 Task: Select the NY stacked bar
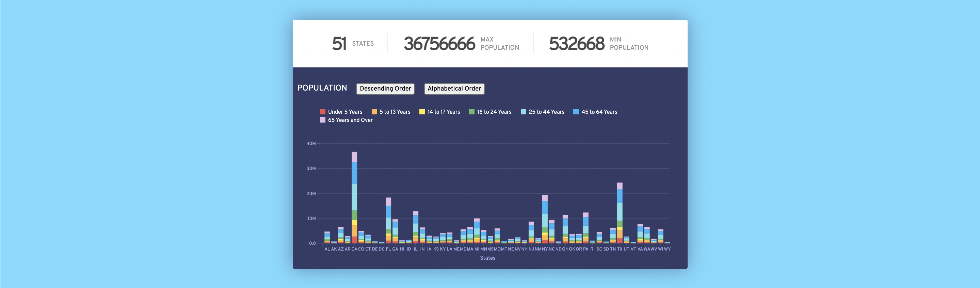545,219
